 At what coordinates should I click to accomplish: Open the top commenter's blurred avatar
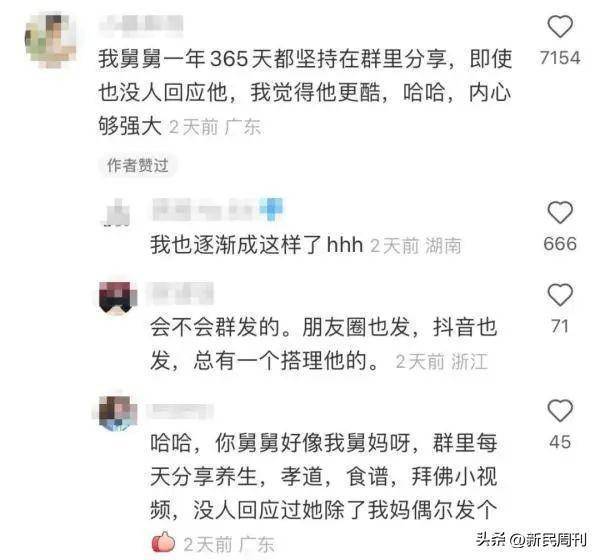51,39
